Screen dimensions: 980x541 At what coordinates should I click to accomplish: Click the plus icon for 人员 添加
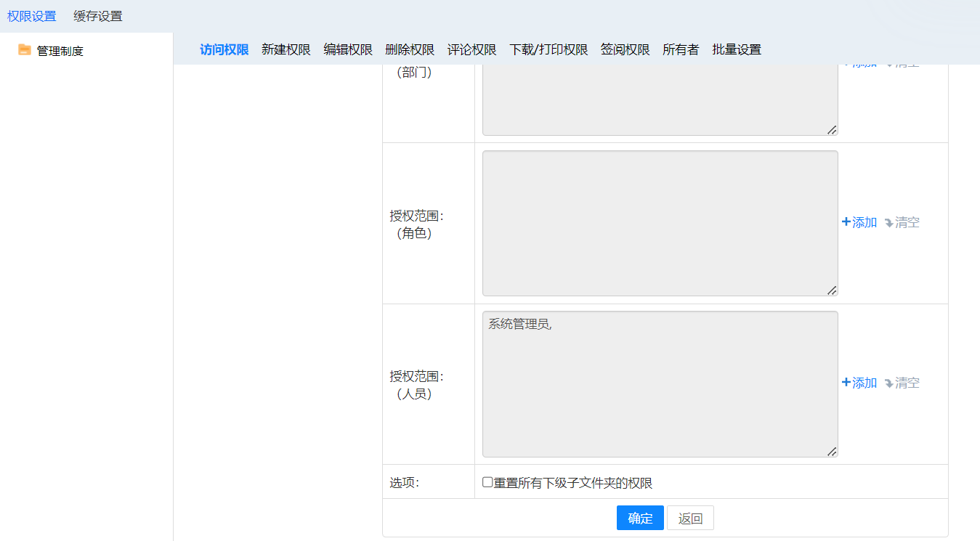pos(846,383)
